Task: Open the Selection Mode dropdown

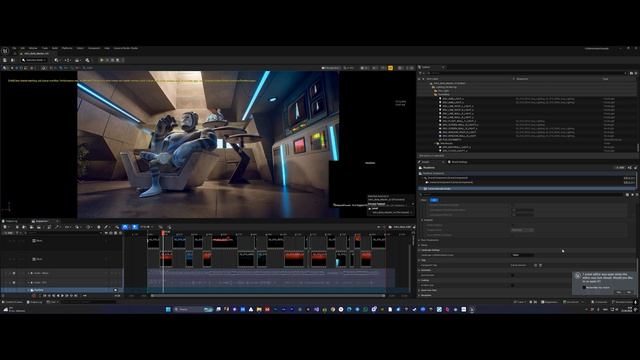Action: click(34, 60)
